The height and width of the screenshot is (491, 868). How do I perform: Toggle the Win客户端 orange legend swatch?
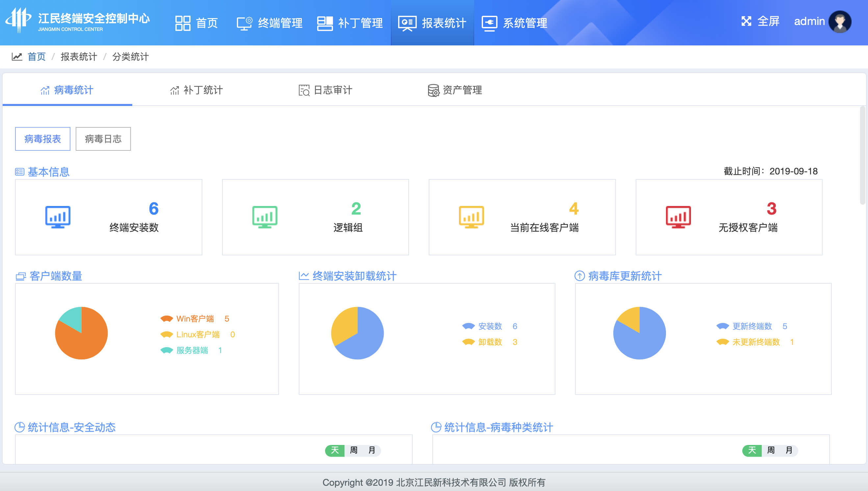click(166, 319)
